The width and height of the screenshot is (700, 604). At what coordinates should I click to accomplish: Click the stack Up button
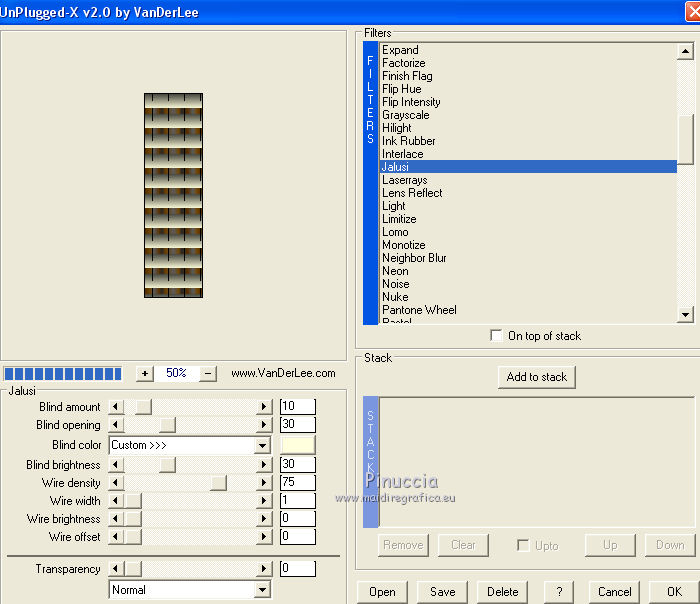point(610,545)
